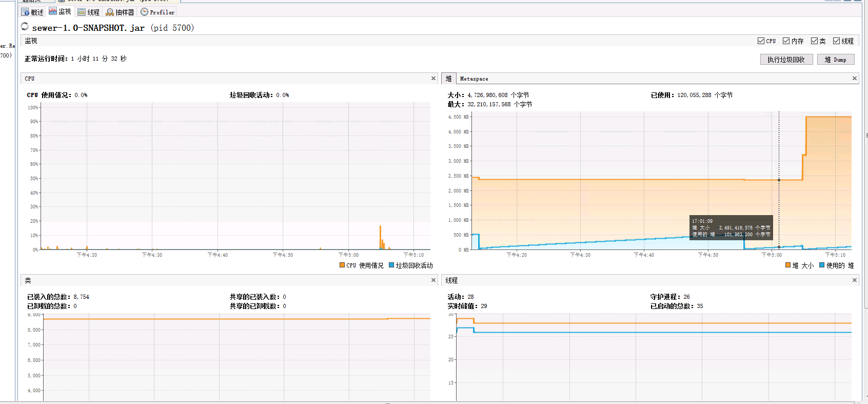Toggle the 类 classes checkbox

pyautogui.click(x=815, y=41)
